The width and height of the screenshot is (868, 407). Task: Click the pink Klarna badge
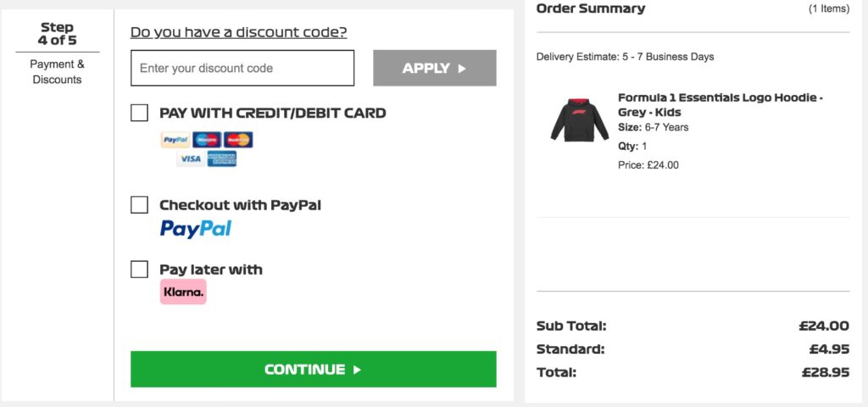pos(183,292)
